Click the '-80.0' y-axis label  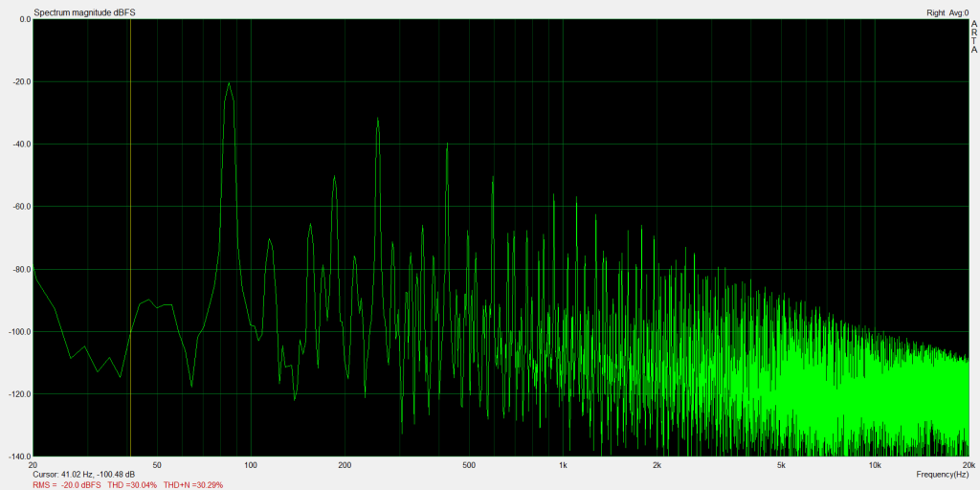pos(23,269)
